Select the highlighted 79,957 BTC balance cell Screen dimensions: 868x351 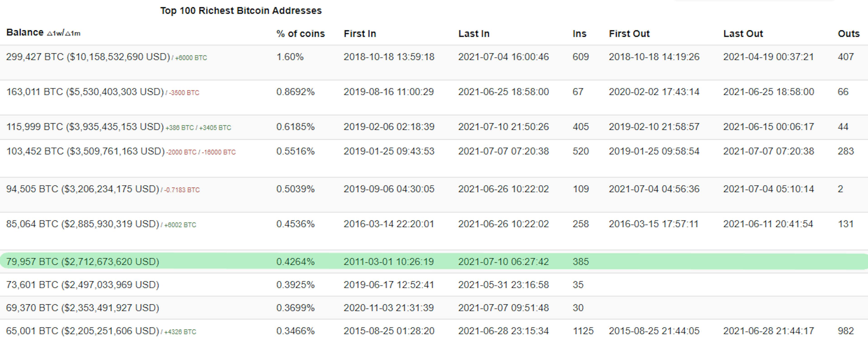(83, 262)
